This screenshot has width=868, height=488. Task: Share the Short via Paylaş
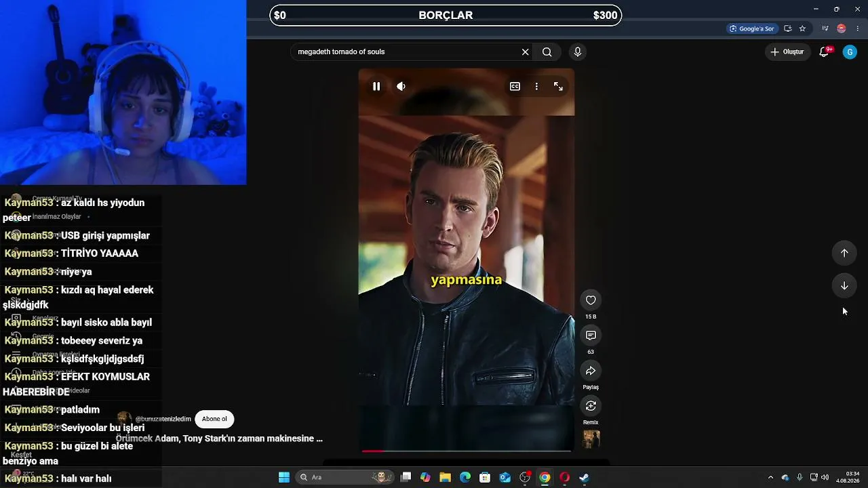click(591, 371)
